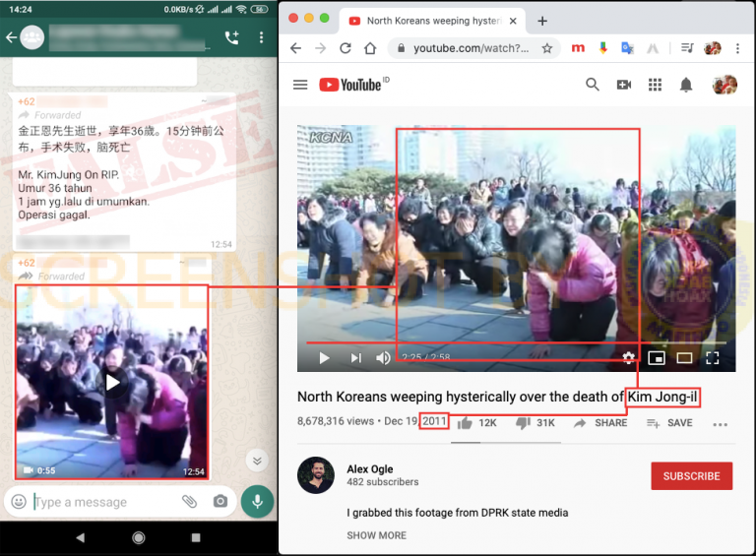Image resolution: width=756 pixels, height=556 pixels.
Task: Click the SHARE button
Action: click(600, 423)
